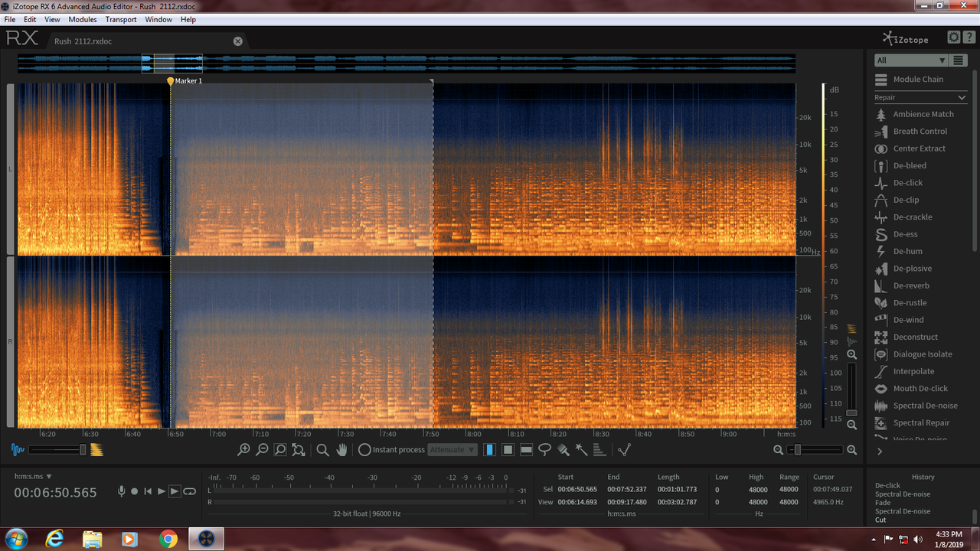Click zoom out time icon

click(x=262, y=450)
